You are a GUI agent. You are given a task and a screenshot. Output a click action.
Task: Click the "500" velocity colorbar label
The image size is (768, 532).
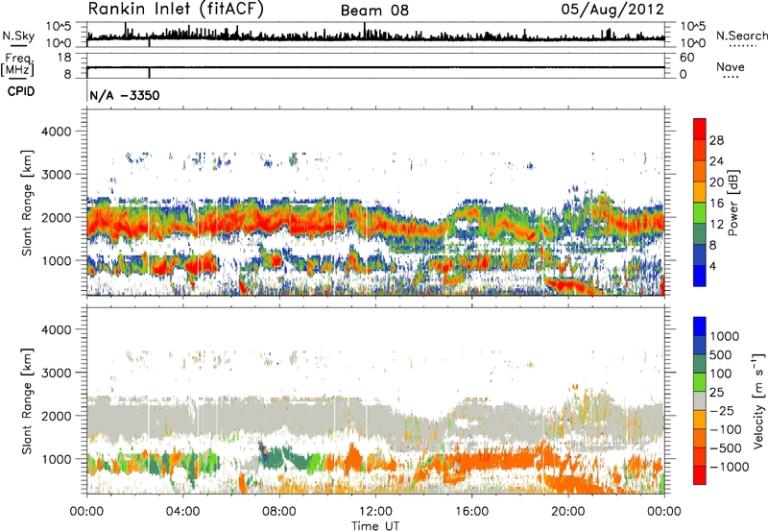click(721, 355)
